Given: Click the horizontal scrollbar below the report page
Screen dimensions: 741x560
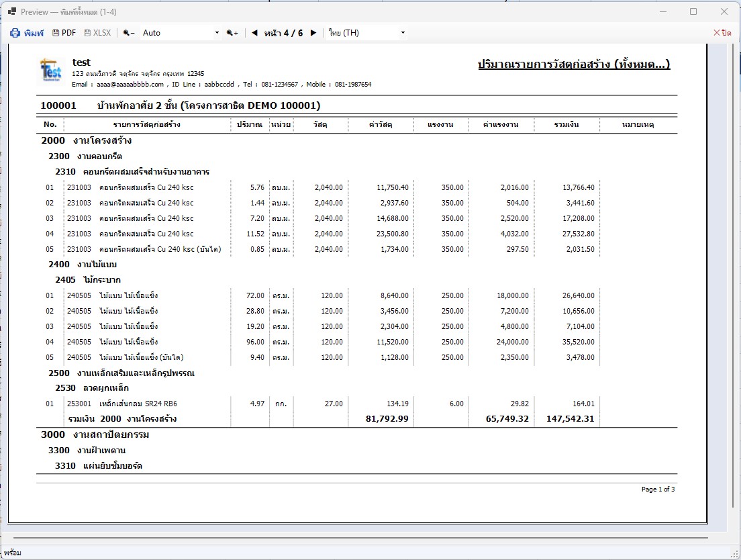Looking at the screenshot, I should tap(360, 538).
